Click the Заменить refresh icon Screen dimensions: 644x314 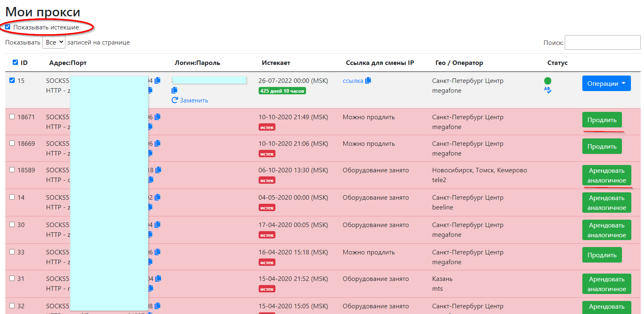coord(175,100)
